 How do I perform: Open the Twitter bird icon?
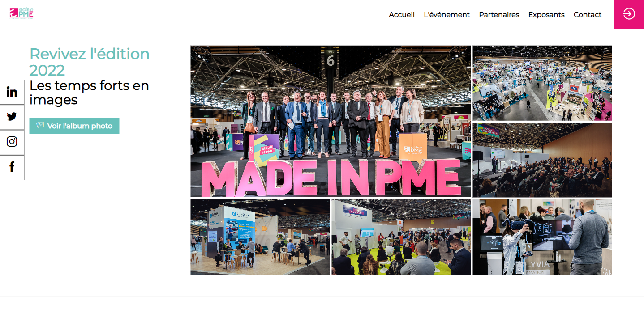pyautogui.click(x=12, y=117)
